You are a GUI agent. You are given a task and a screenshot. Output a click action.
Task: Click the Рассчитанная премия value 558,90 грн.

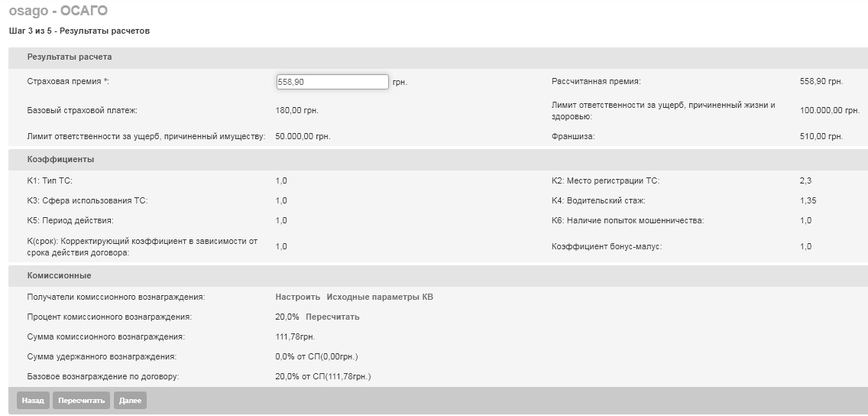tap(821, 81)
